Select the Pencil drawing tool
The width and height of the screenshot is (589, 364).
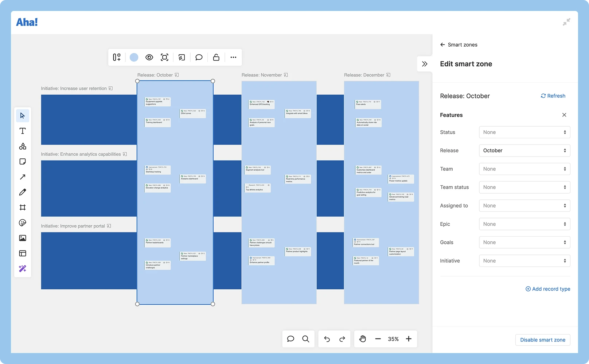pyautogui.click(x=23, y=192)
